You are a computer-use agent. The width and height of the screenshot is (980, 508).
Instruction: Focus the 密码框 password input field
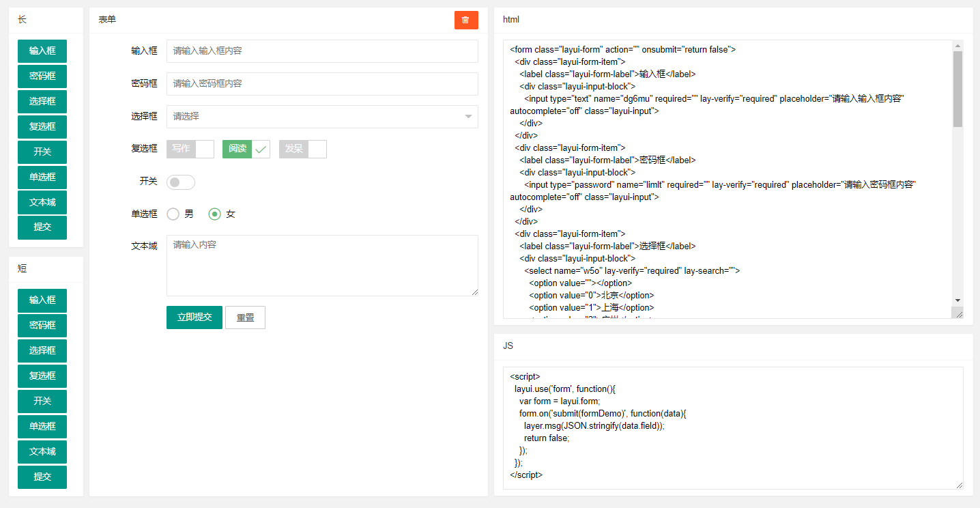click(322, 84)
